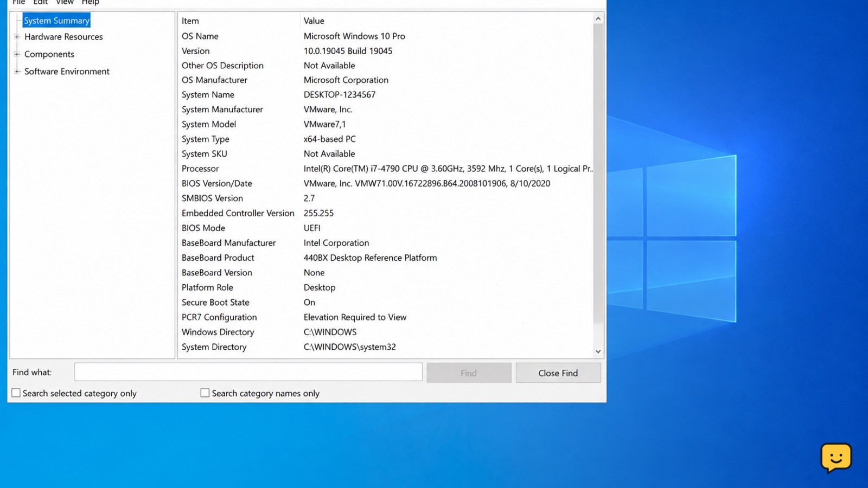This screenshot has width=868, height=488.
Task: Click 440BX Desktop Reference Platform value
Action: 370,258
